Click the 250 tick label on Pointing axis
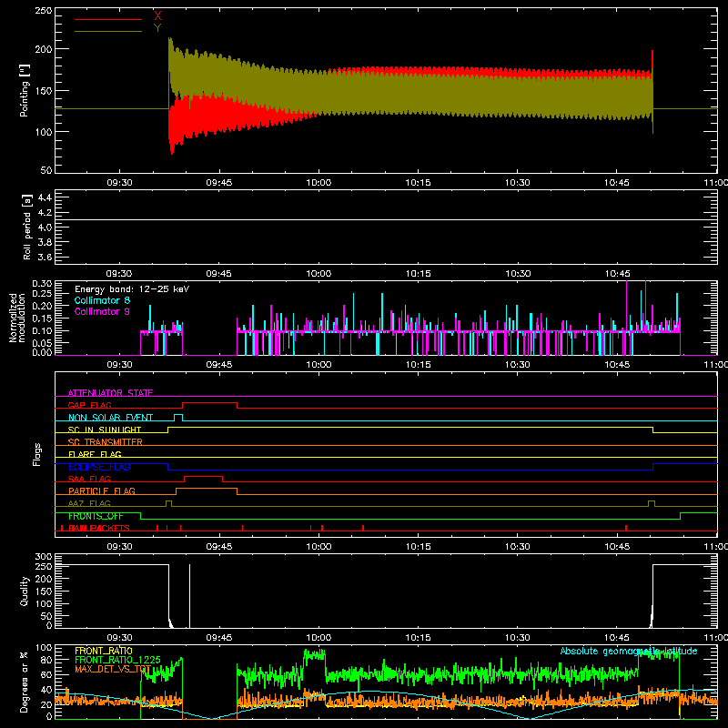This screenshot has height=728, width=728. click(44, 11)
